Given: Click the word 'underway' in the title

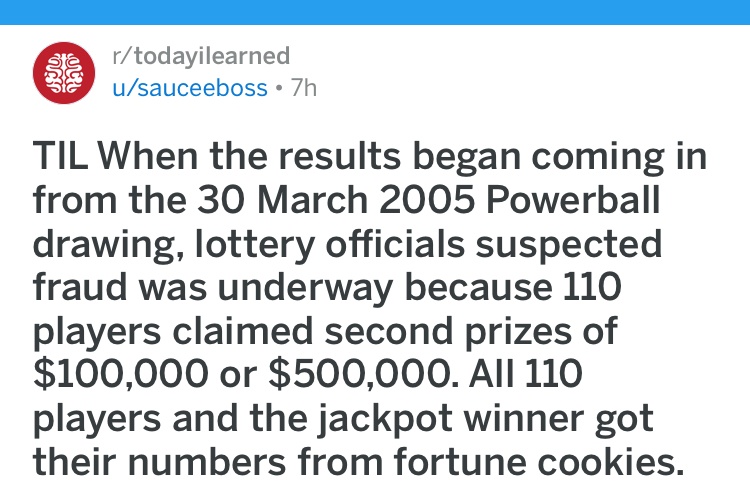Looking at the screenshot, I should point(305,288).
